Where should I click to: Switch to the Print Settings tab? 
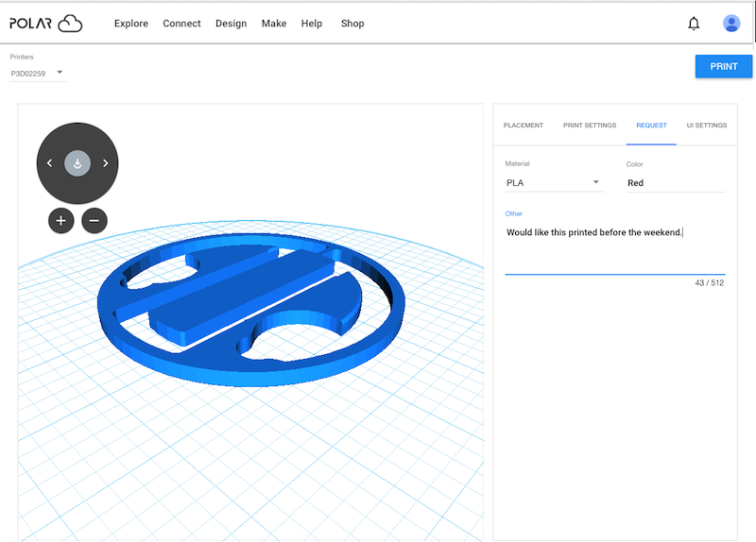(x=590, y=126)
